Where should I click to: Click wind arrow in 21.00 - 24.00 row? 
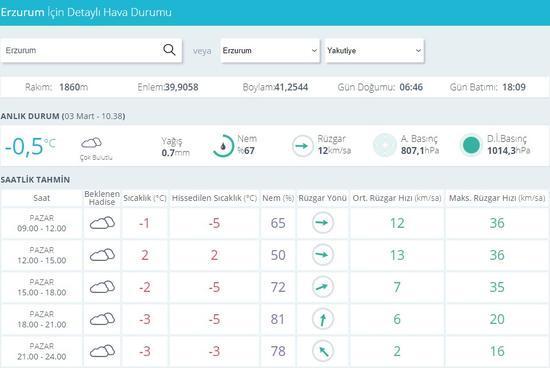(x=323, y=351)
